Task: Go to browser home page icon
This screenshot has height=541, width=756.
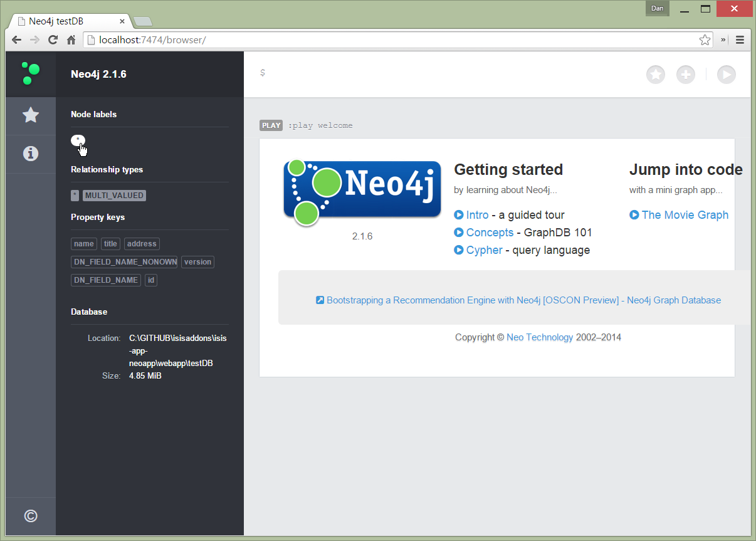Action: coord(71,39)
